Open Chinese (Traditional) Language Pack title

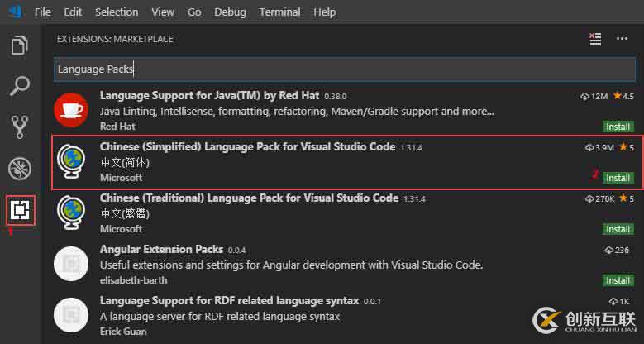250,198
